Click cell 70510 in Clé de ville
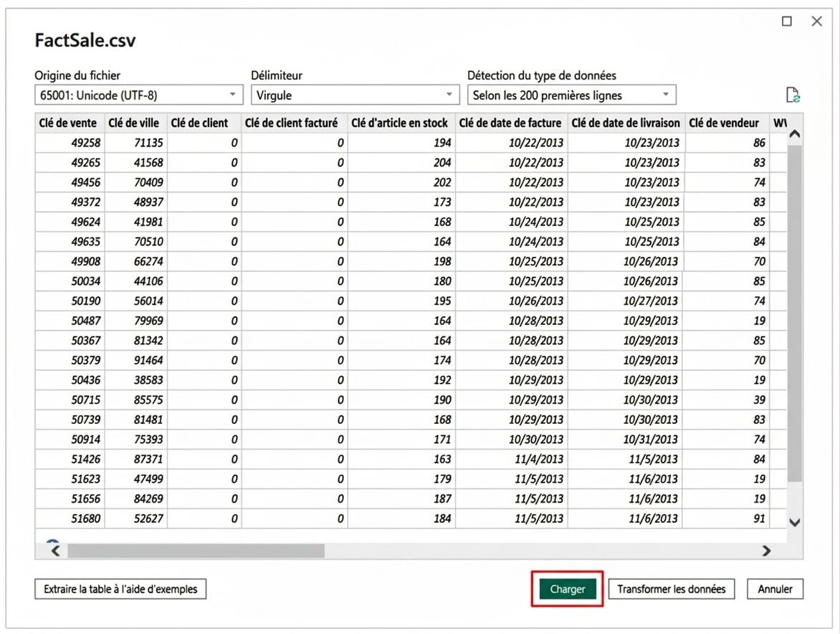The width and height of the screenshot is (840, 634). tap(135, 242)
